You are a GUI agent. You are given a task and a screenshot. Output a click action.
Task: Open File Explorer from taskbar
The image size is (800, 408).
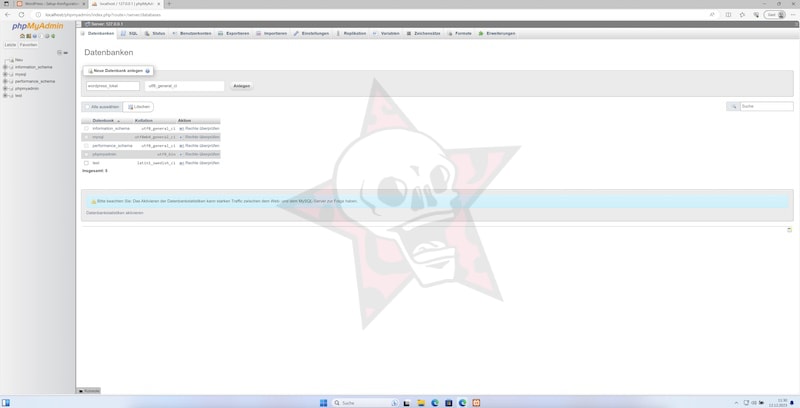[x=421, y=403]
